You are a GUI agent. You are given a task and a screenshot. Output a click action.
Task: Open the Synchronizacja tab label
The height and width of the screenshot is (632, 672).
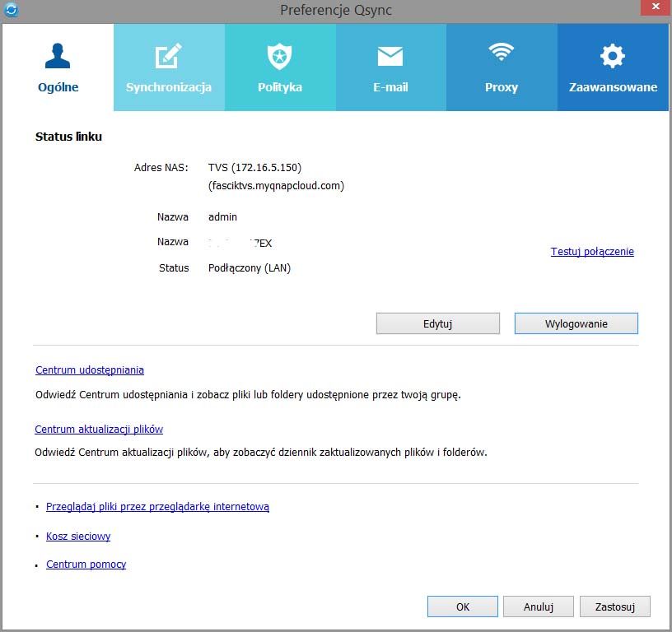click(x=169, y=87)
